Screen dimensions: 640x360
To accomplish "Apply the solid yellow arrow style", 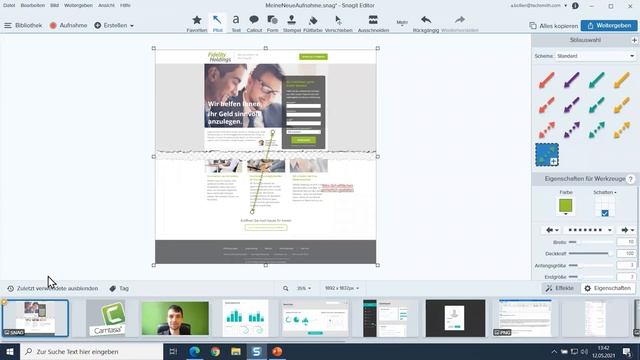I will click(621, 80).
